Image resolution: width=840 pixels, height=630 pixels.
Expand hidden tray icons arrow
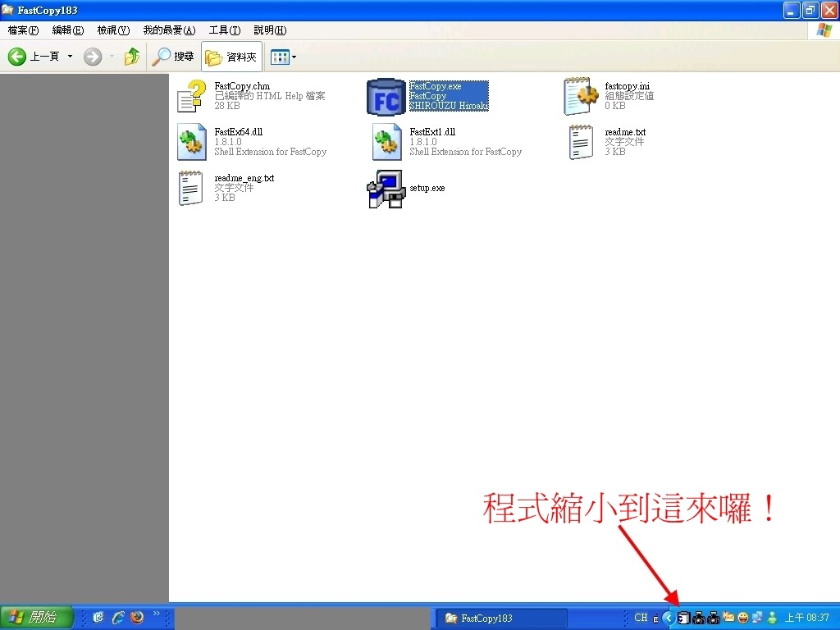point(668,618)
